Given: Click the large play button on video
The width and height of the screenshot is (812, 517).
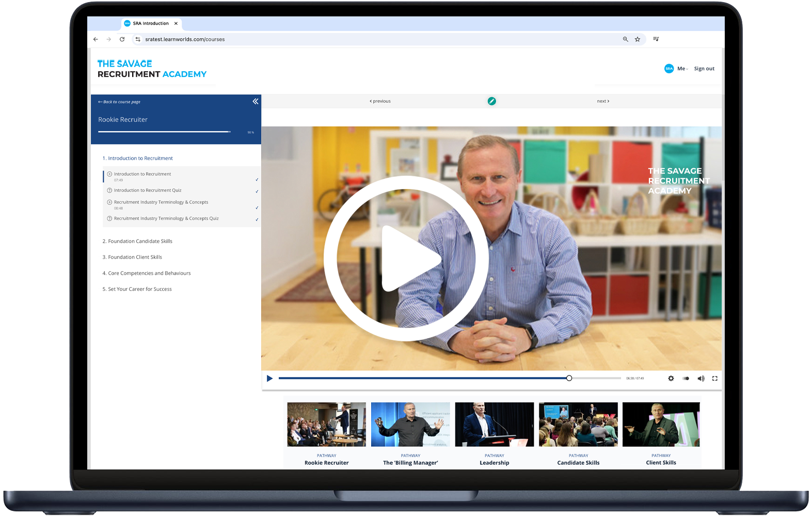Looking at the screenshot, I should click(x=406, y=258).
